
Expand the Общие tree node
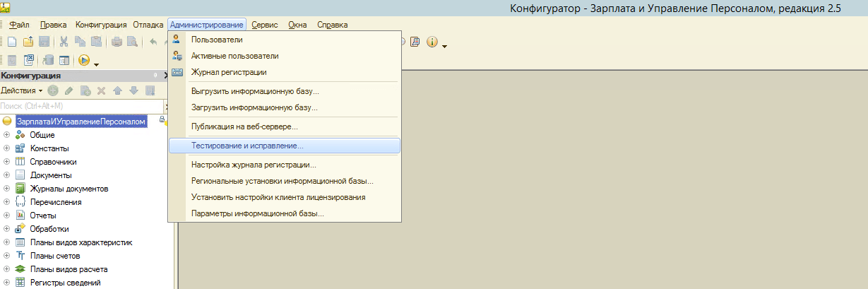[x=6, y=135]
